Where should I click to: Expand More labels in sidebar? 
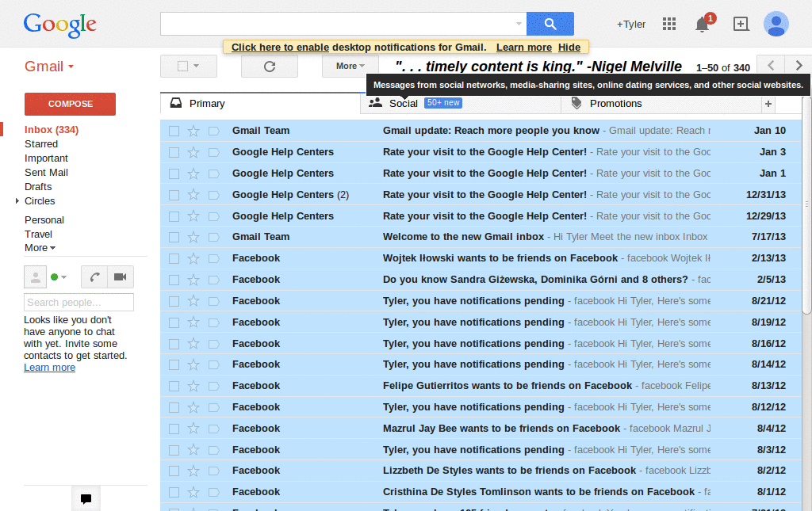point(40,248)
